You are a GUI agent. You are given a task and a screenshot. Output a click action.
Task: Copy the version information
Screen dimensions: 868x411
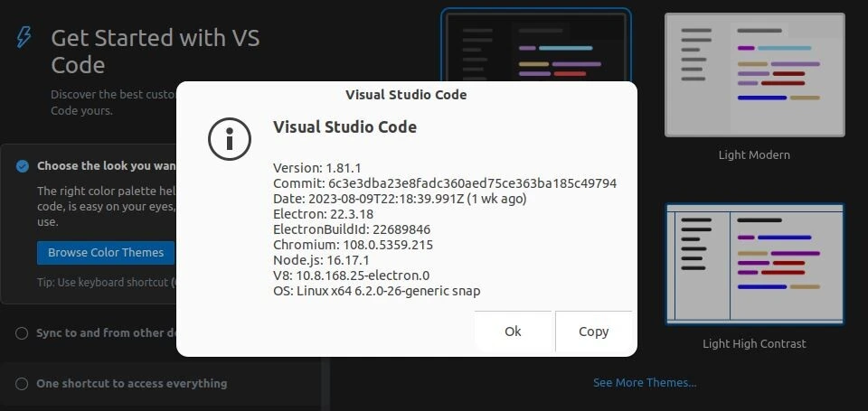pos(593,332)
